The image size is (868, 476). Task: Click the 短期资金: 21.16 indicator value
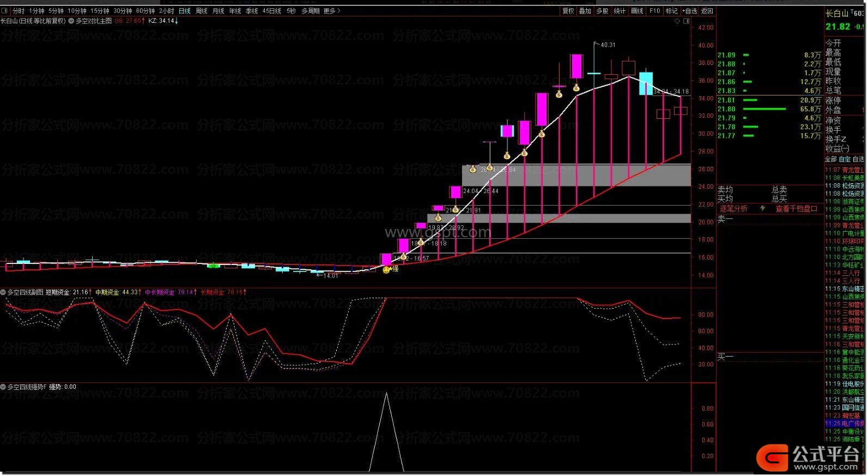[69, 292]
